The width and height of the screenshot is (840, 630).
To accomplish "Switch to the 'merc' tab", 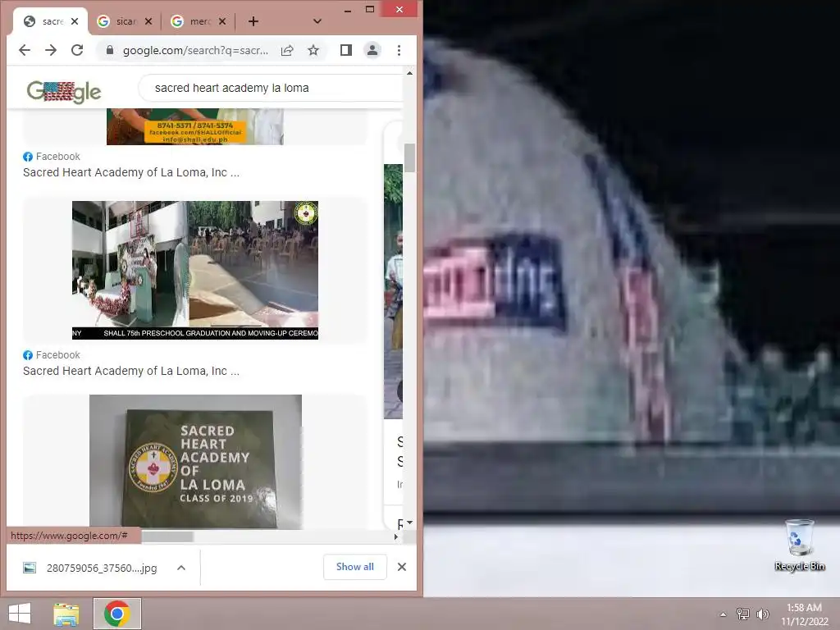I will click(199, 21).
